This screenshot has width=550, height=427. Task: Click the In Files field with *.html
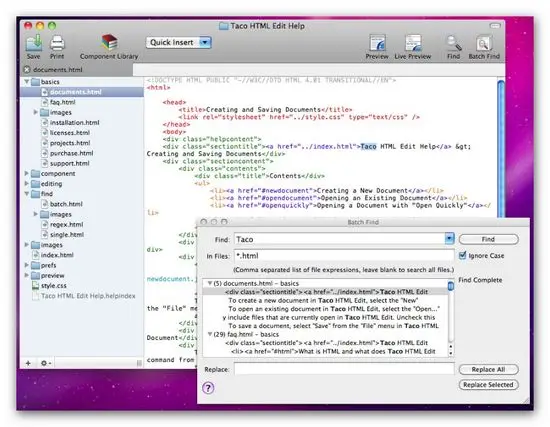click(344, 256)
